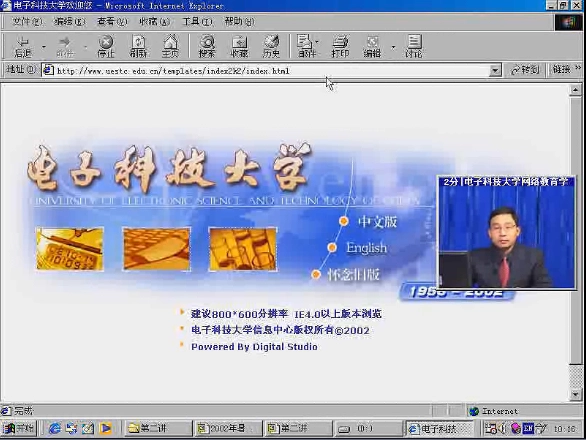Launch Internet Explorer from quick launch

(x=55, y=428)
